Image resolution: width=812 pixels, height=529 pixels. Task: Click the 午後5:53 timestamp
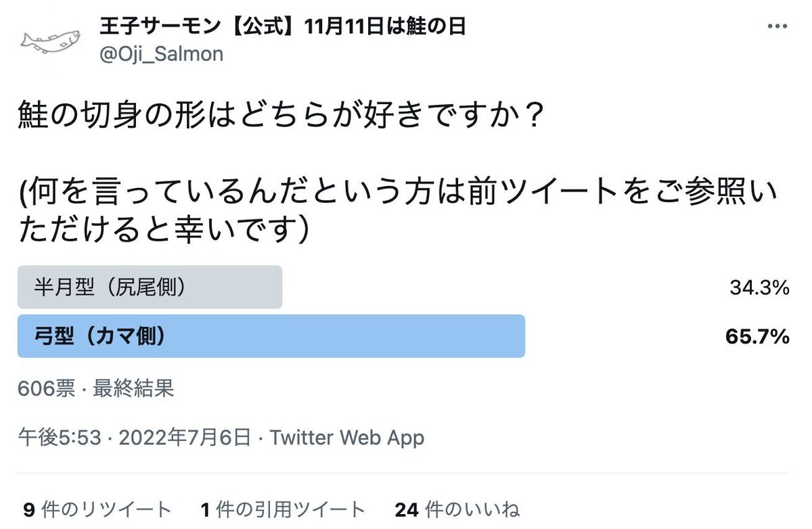point(61,438)
